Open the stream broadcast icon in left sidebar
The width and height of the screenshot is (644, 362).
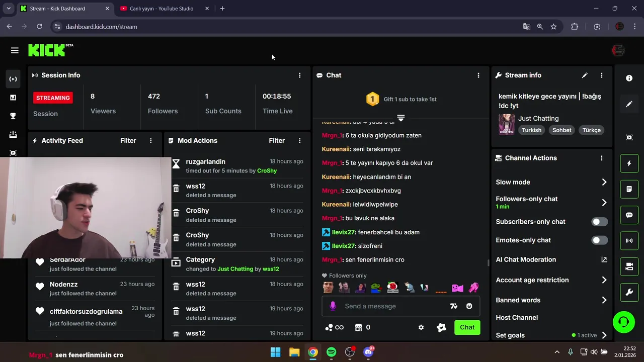point(13,79)
